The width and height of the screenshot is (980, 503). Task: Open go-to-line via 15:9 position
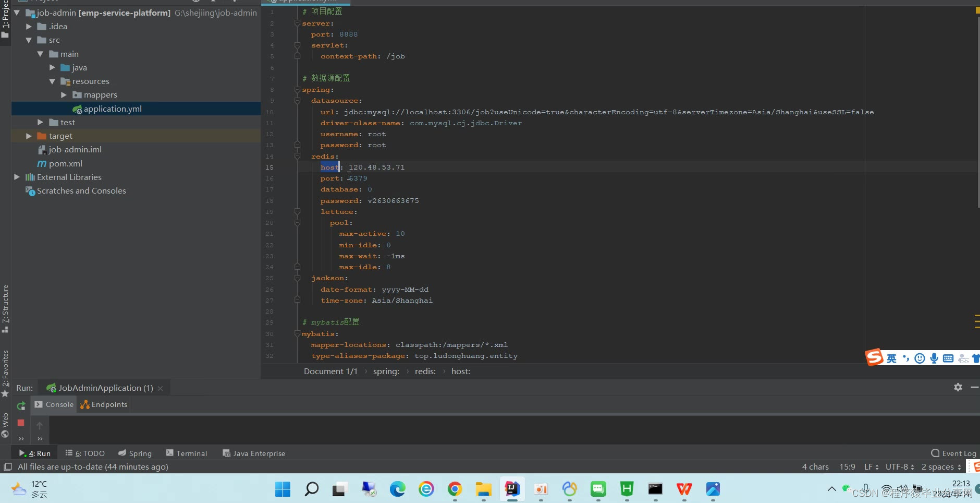pos(847,467)
